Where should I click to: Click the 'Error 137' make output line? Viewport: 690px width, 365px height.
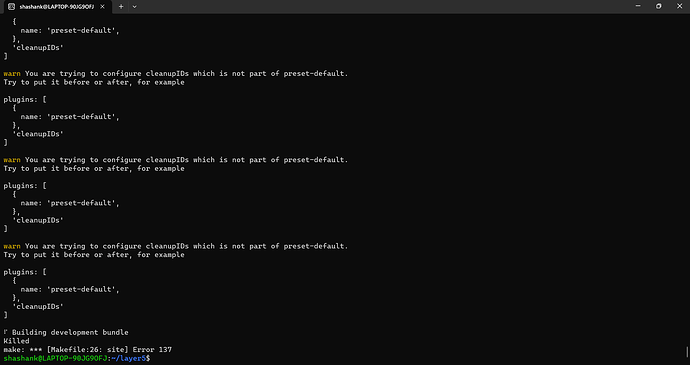pos(88,350)
